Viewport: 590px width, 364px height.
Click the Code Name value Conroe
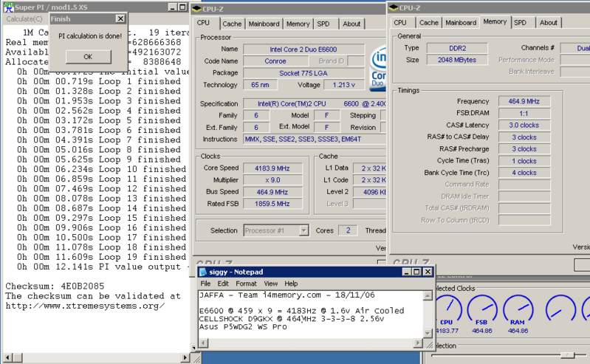275,61
